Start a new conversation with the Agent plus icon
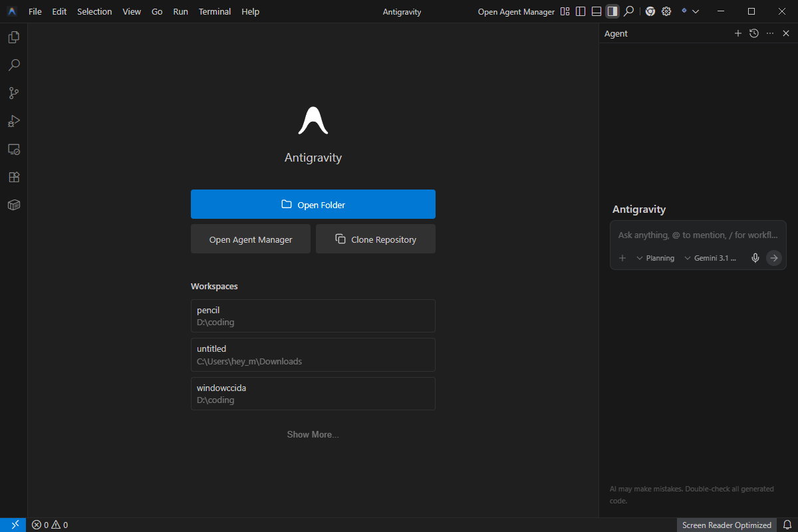The image size is (798, 532). tap(737, 33)
